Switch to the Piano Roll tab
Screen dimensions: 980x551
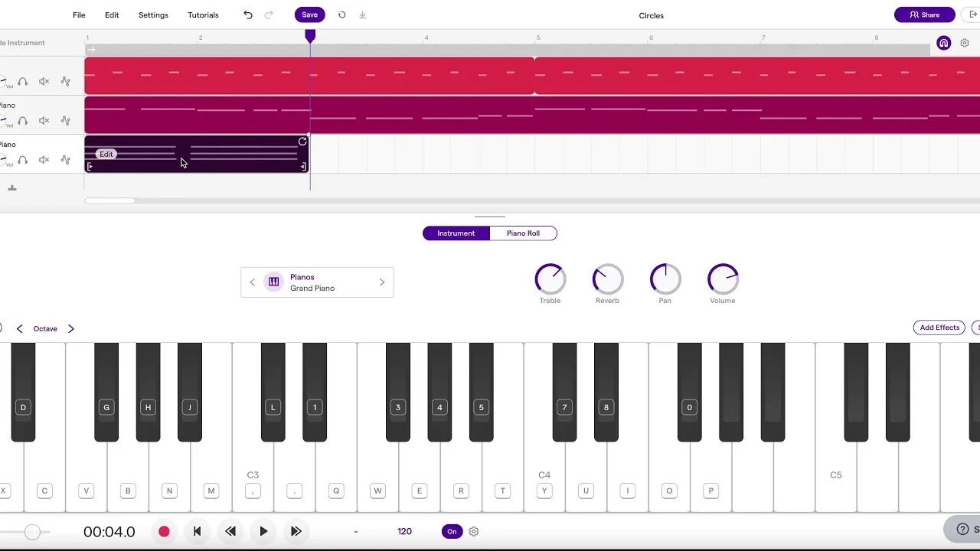524,233
